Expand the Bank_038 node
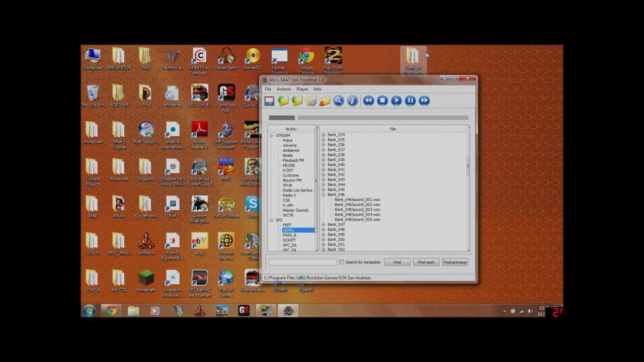 point(324,155)
